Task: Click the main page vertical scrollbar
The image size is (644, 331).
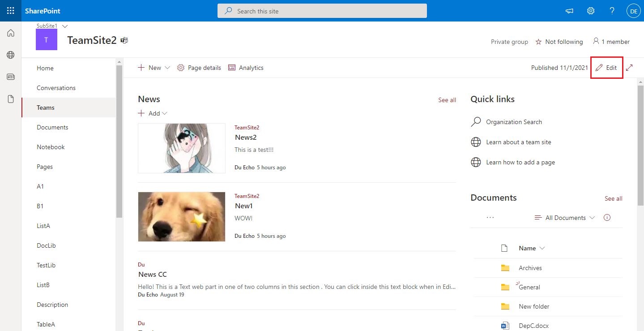Action: (640, 146)
